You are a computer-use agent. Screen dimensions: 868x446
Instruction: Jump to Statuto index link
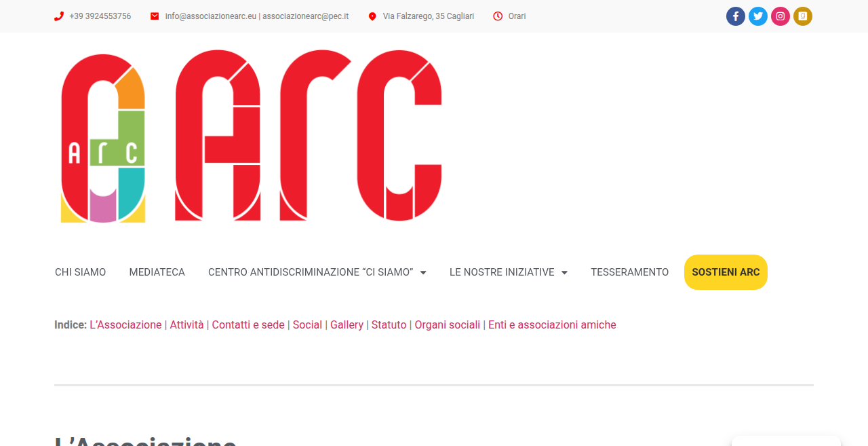click(x=389, y=325)
